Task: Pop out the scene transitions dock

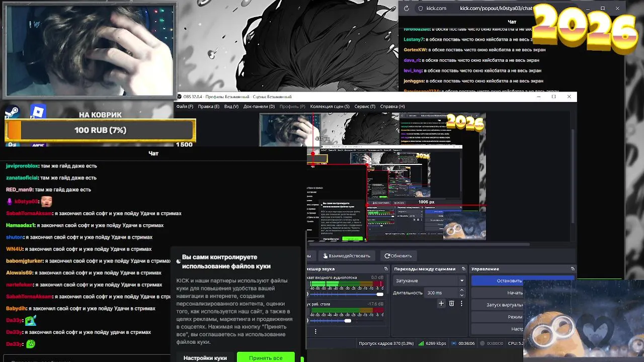Action: click(x=464, y=269)
